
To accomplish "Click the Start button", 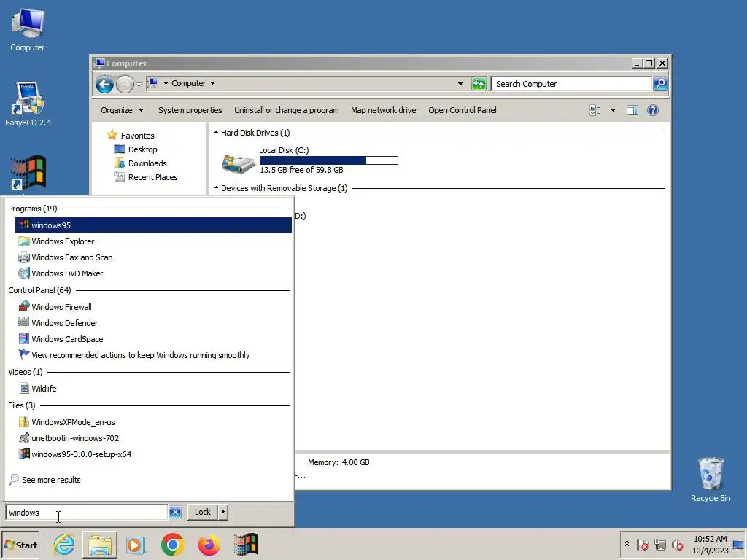I will 20,545.
